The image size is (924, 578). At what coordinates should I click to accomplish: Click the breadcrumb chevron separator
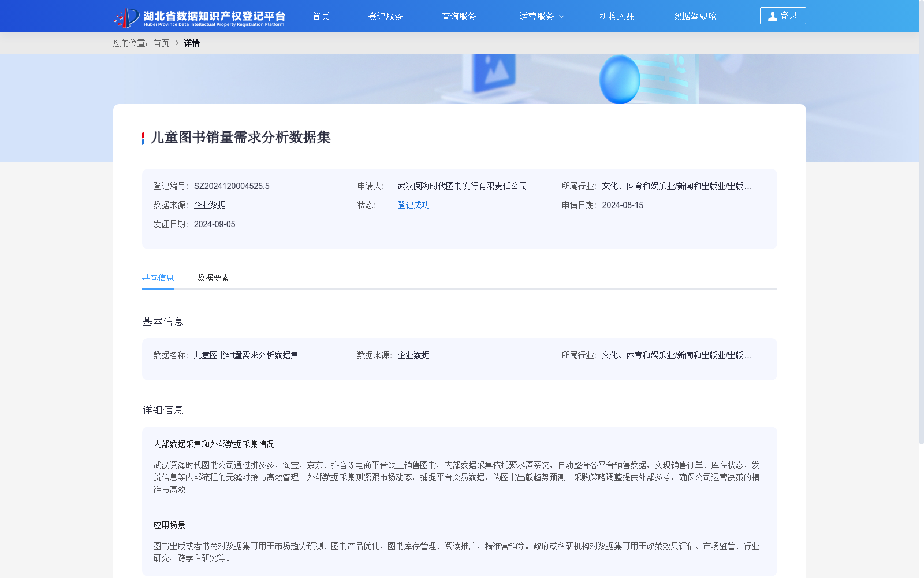coord(177,43)
